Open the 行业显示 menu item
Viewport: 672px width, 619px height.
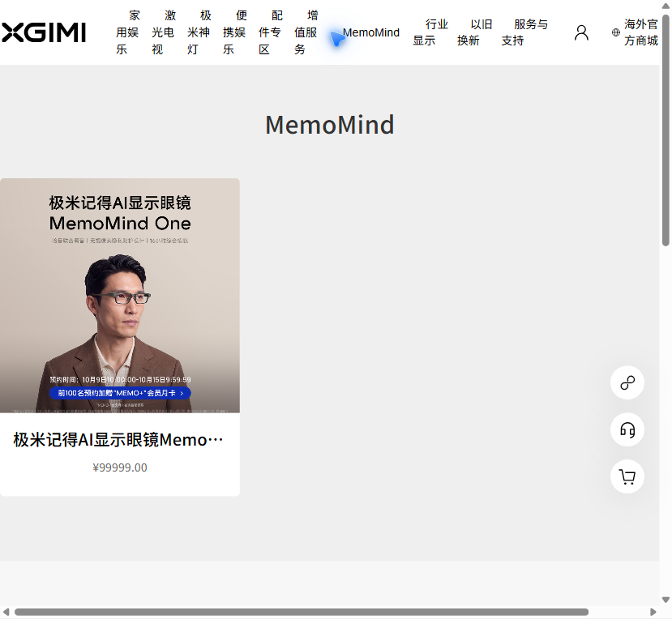430,32
